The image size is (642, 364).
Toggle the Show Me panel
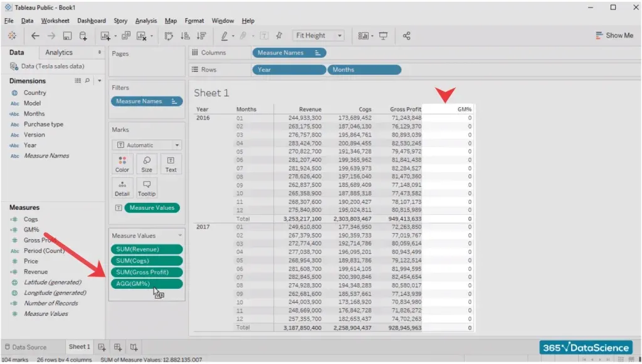[x=614, y=36]
